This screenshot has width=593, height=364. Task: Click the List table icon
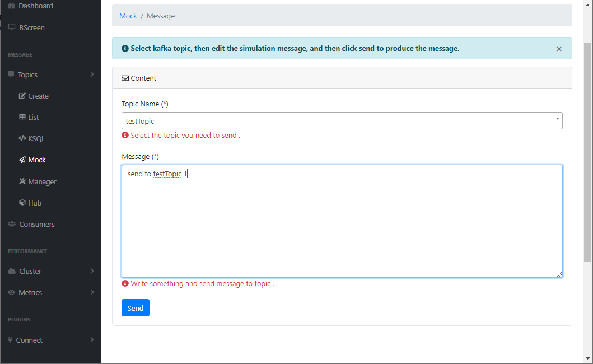tap(22, 117)
